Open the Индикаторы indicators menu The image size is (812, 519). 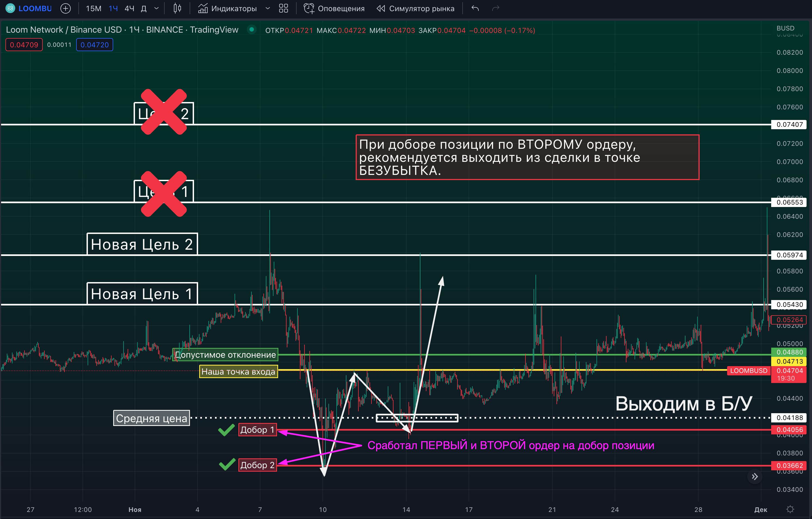click(227, 8)
